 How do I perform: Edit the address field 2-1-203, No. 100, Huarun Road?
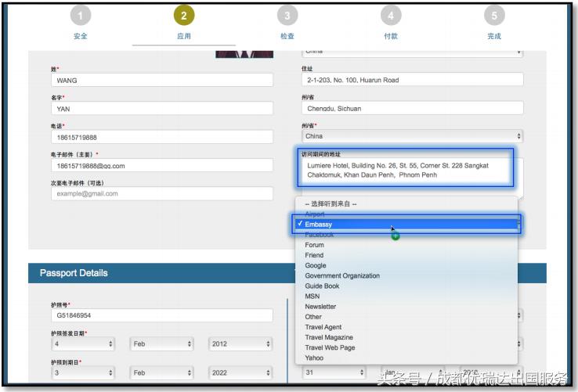(413, 80)
